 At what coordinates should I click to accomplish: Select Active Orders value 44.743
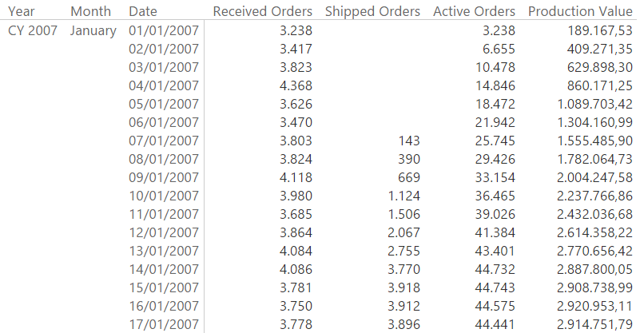pyautogui.click(x=495, y=287)
